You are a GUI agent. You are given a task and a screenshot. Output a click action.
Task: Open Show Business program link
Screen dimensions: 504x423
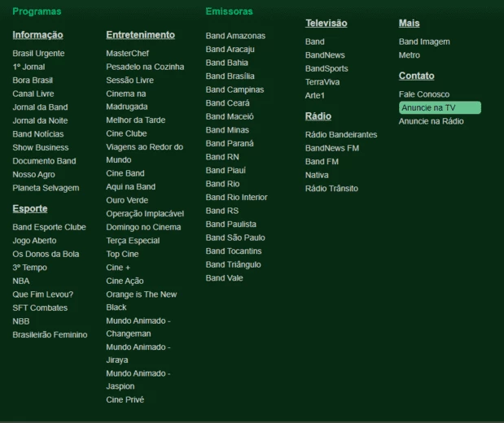tap(41, 148)
